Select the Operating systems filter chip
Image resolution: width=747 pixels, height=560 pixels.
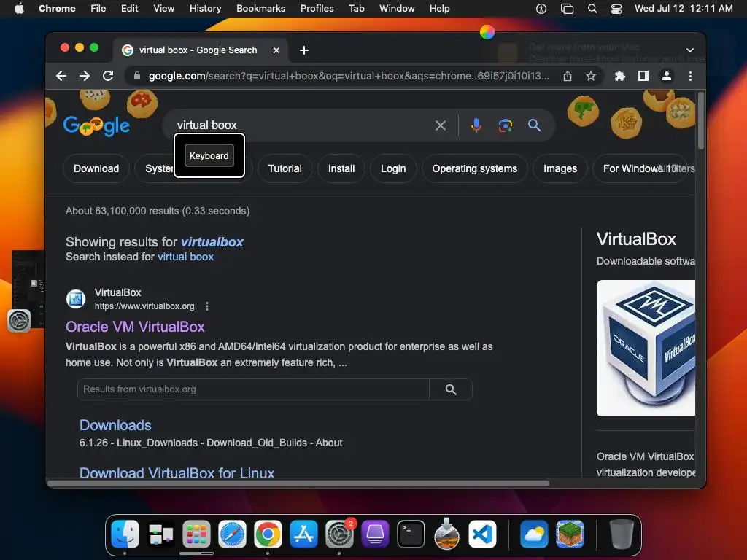474,168
